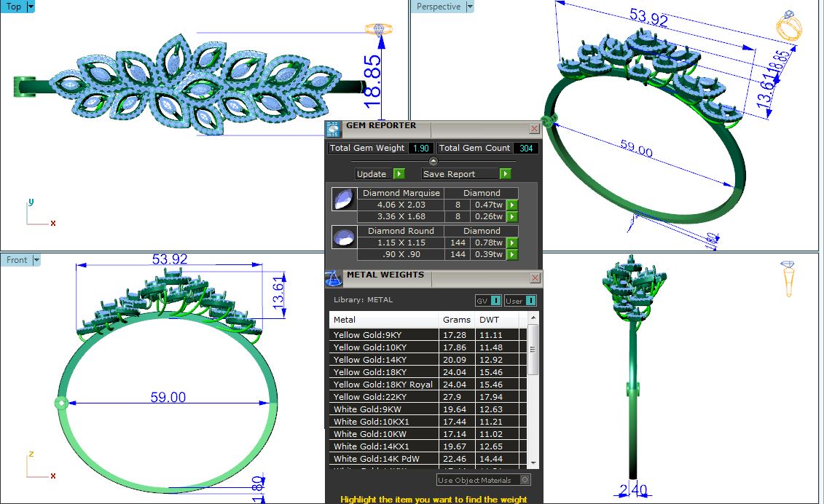Click the Front viewport title tab
This screenshot has height=504, width=824.
[x=16, y=260]
